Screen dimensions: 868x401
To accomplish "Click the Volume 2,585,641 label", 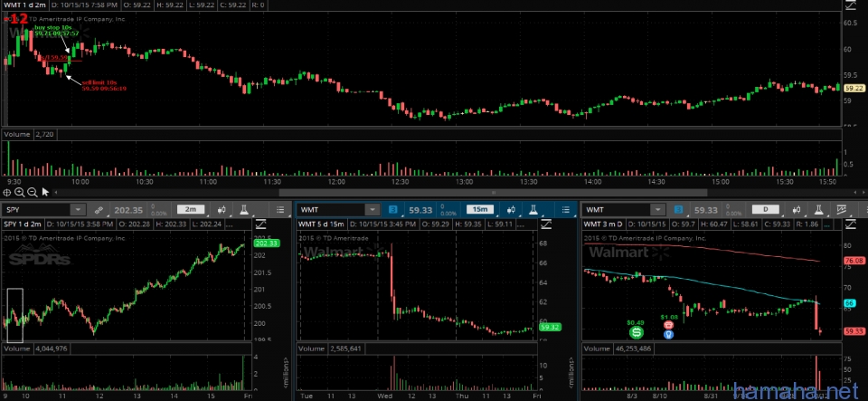I will coord(330,348).
